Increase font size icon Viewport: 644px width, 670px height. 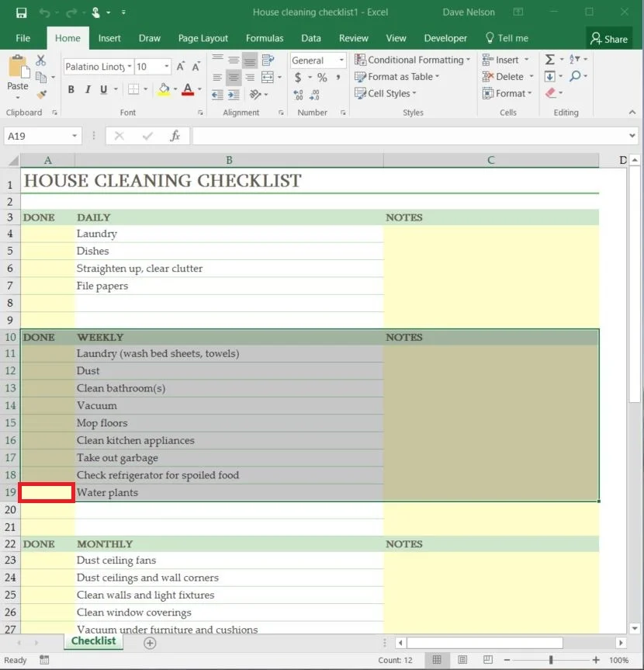pos(181,67)
